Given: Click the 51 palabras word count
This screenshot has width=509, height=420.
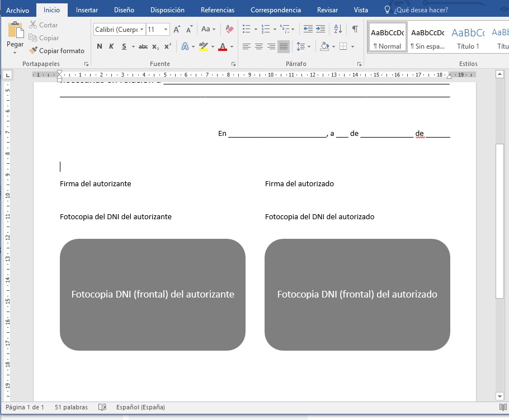Looking at the screenshot, I should pyautogui.click(x=71, y=407).
